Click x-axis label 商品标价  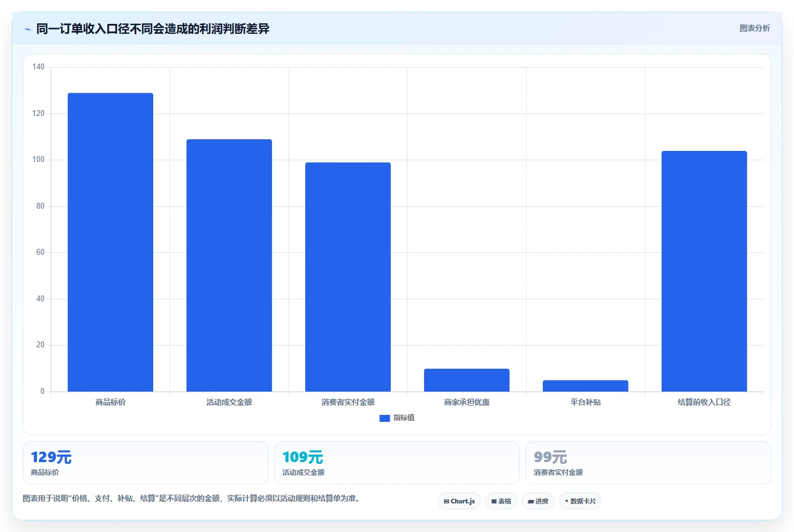click(x=110, y=402)
